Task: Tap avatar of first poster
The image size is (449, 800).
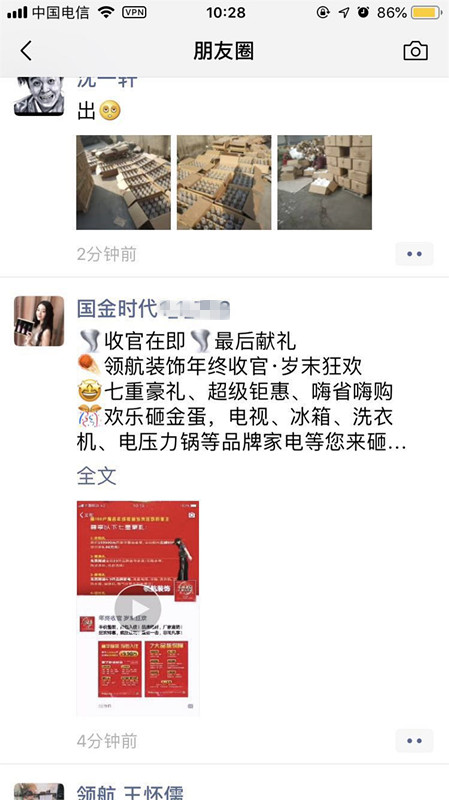Action: (39, 96)
